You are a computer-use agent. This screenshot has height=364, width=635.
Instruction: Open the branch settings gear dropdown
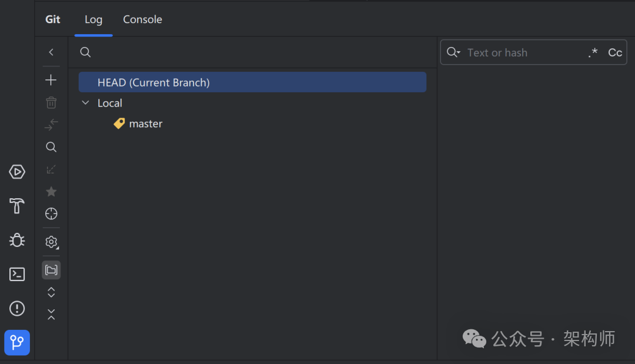click(x=51, y=242)
